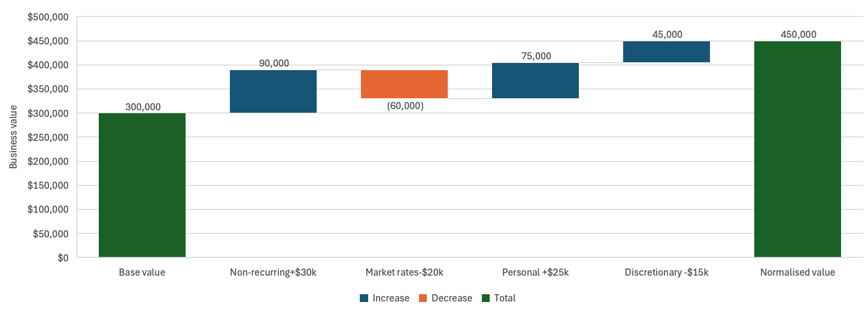Select the green Base value bar
The height and width of the screenshot is (314, 868).
tap(142, 186)
